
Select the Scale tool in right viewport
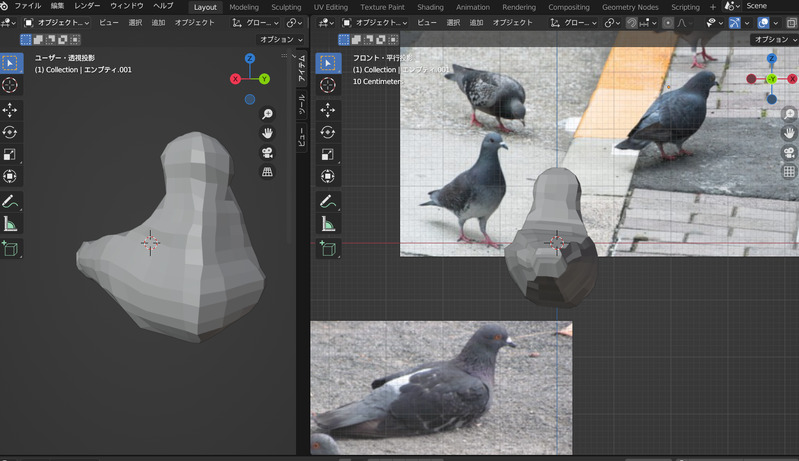point(329,154)
